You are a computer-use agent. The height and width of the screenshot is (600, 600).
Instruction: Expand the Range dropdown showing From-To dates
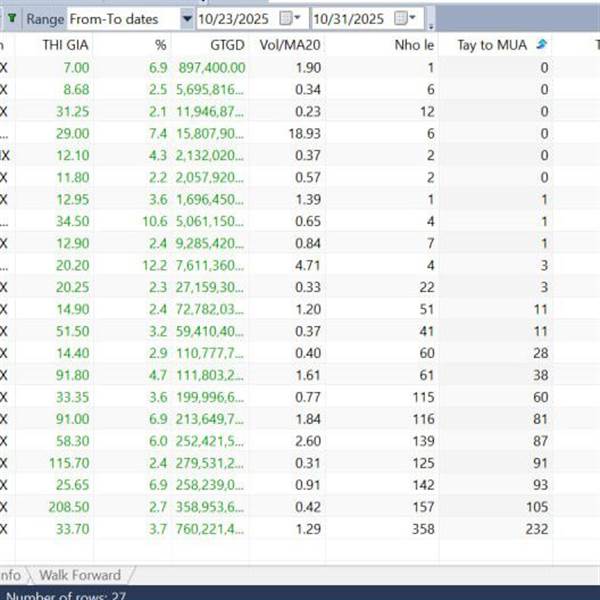pyautogui.click(x=187, y=18)
